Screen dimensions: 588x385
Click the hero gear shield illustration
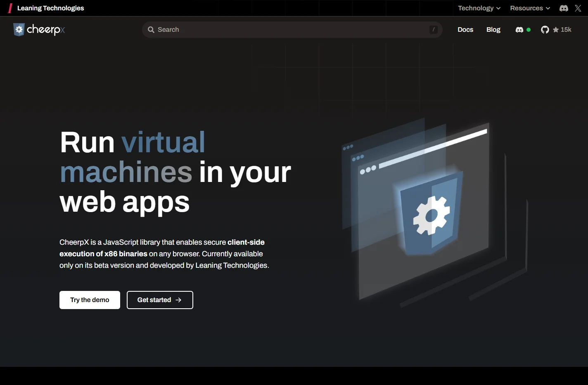click(432, 215)
